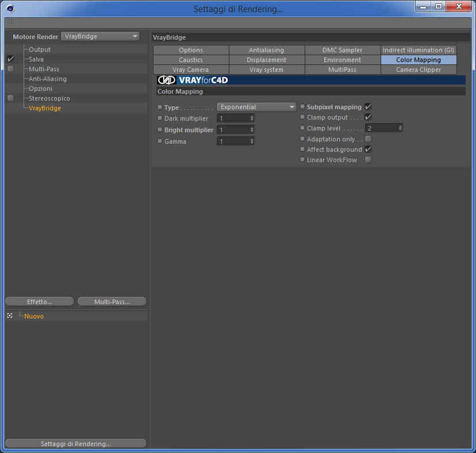Viewport: 476px width, 453px height.
Task: Open the Motore Render VrayBridge dropdown
Action: tap(100, 36)
